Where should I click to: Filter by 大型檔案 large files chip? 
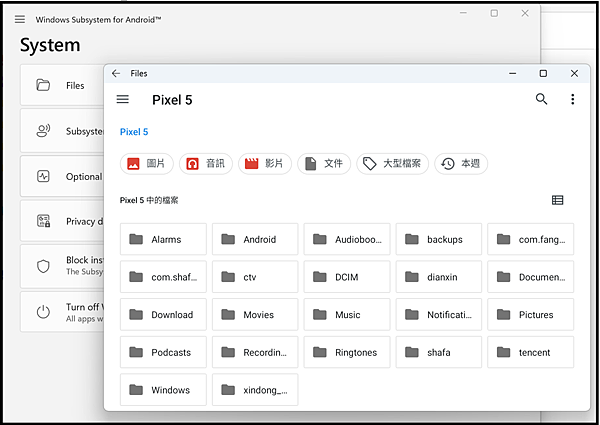coord(392,164)
